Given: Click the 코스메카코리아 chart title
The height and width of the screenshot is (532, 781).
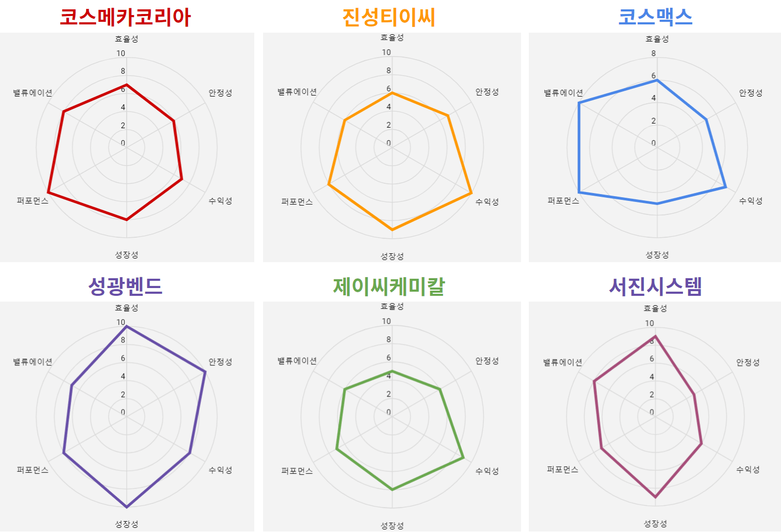Looking at the screenshot, I should click(125, 17).
